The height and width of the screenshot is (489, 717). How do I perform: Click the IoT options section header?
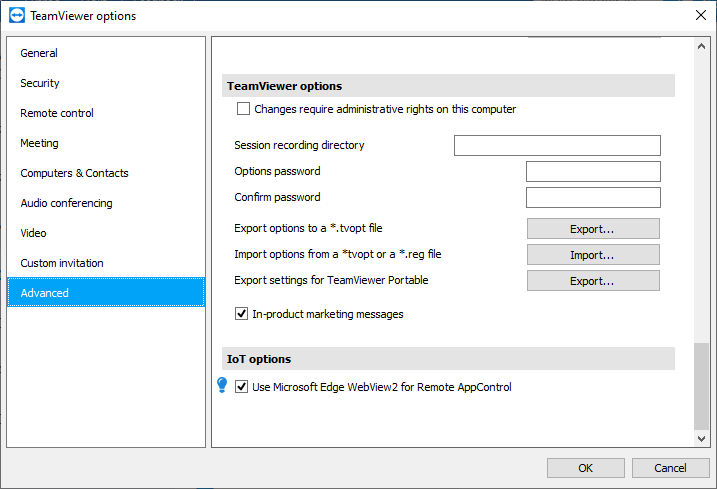(448, 359)
